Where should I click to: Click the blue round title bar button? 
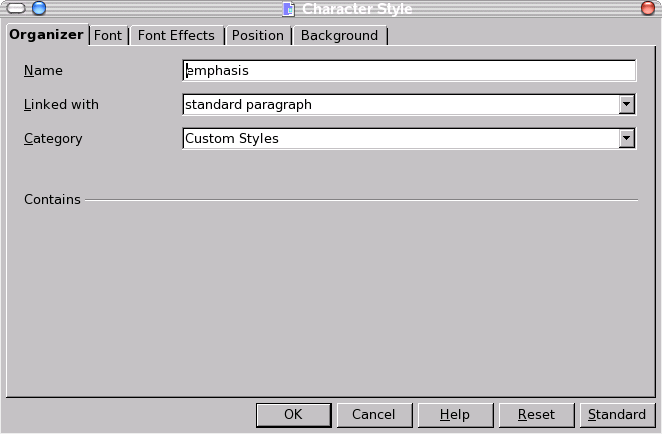pos(39,9)
